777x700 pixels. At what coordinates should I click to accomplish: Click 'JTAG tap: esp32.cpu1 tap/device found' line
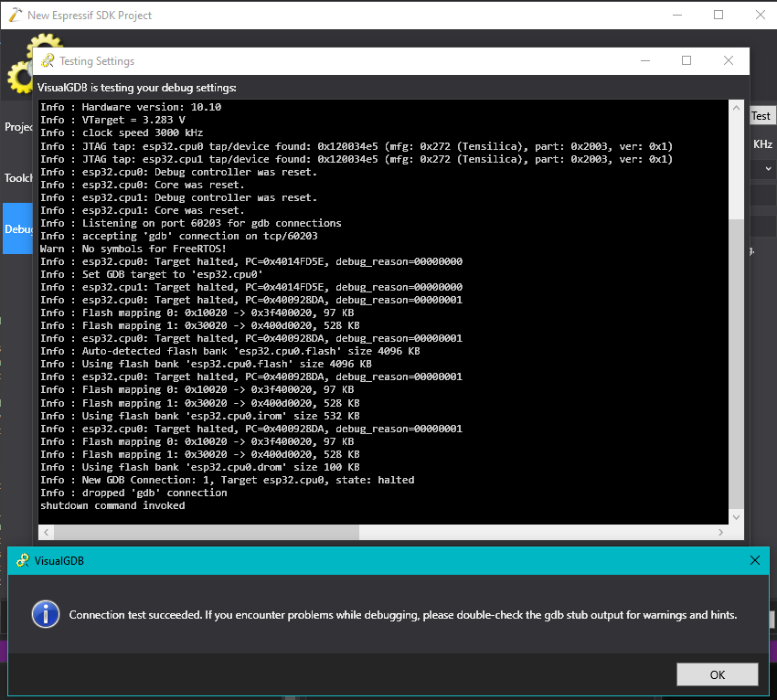pos(357,159)
